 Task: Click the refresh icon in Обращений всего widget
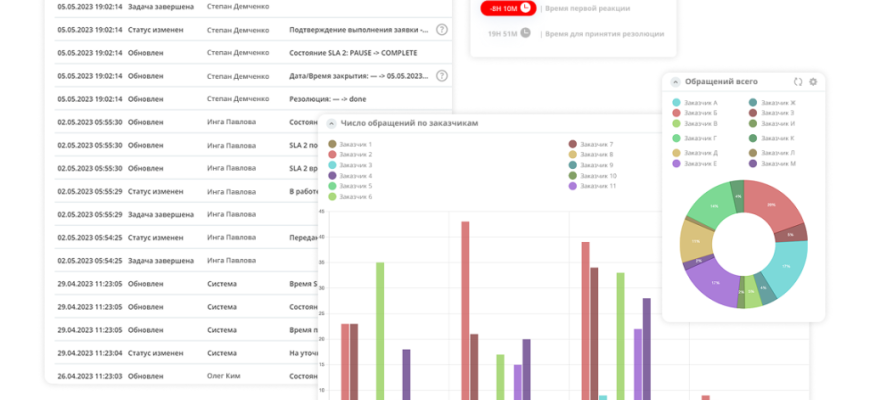tap(798, 82)
